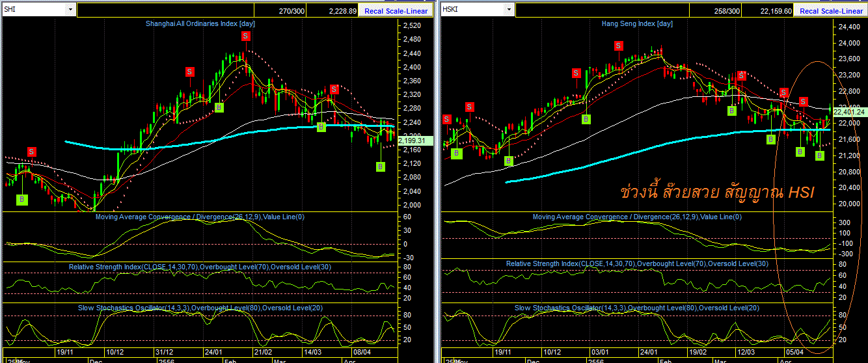
Task: Click the 12/03 date label on the Hang Seng time axis
Action: click(x=744, y=351)
